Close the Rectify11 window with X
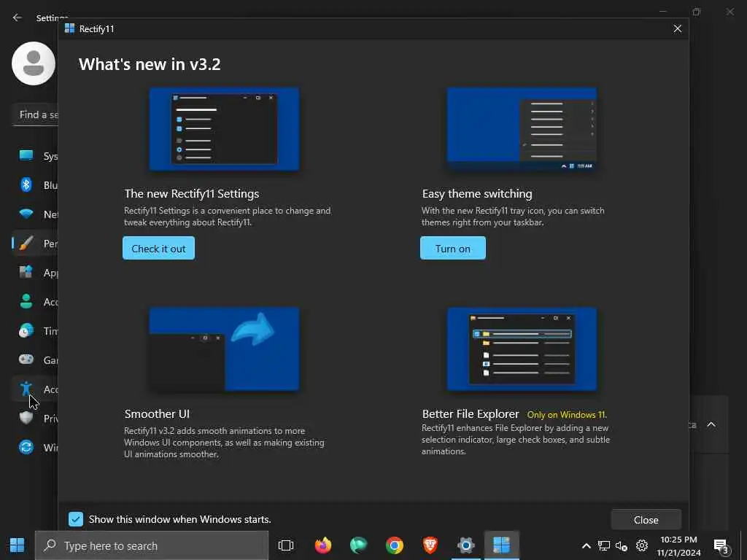Image resolution: width=747 pixels, height=560 pixels. point(678,28)
